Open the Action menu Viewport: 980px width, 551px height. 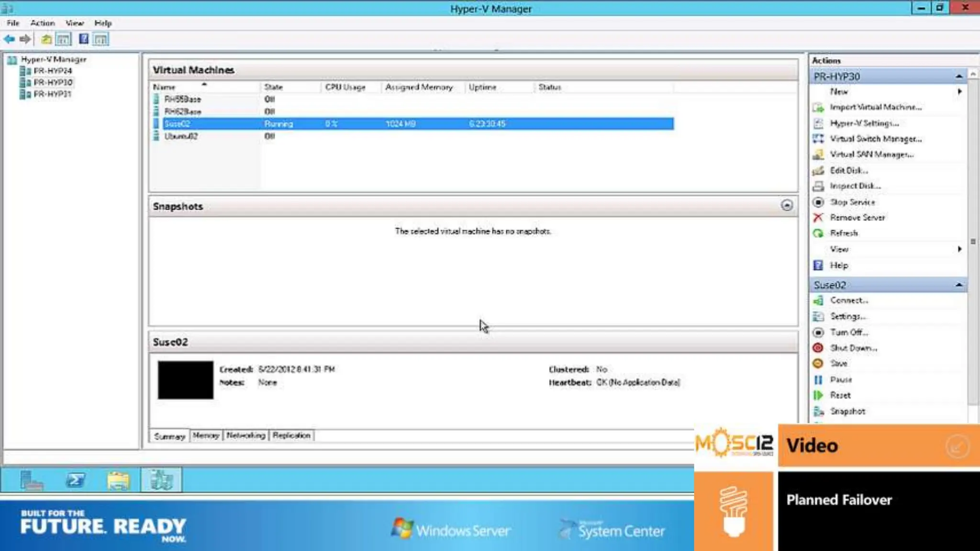43,23
